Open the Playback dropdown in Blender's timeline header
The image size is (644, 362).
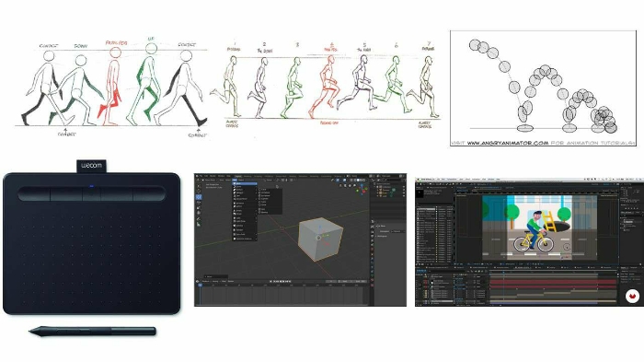pos(206,281)
